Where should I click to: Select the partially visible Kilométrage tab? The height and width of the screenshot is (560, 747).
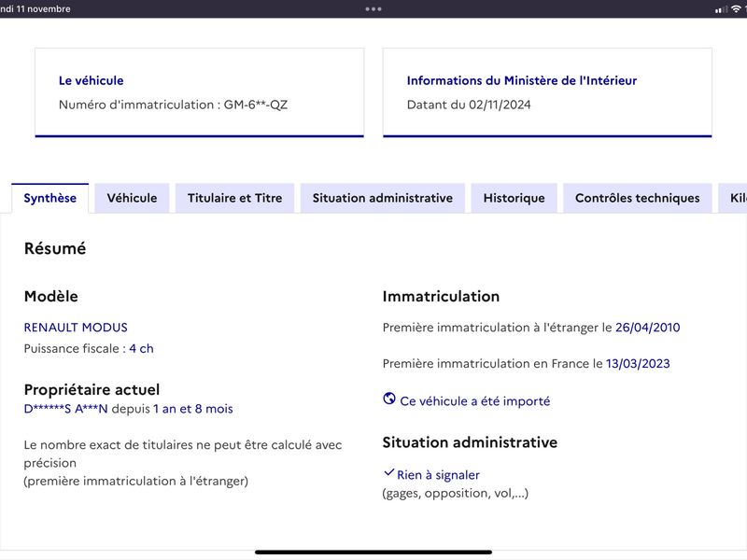(733, 198)
